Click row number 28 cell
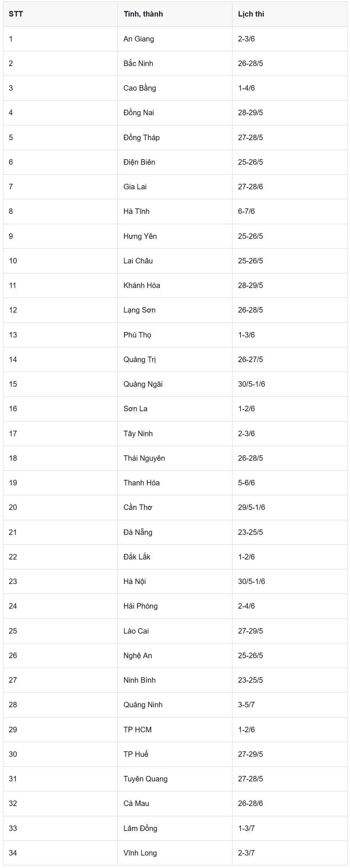Image resolution: width=350 pixels, height=868 pixels. click(60, 705)
